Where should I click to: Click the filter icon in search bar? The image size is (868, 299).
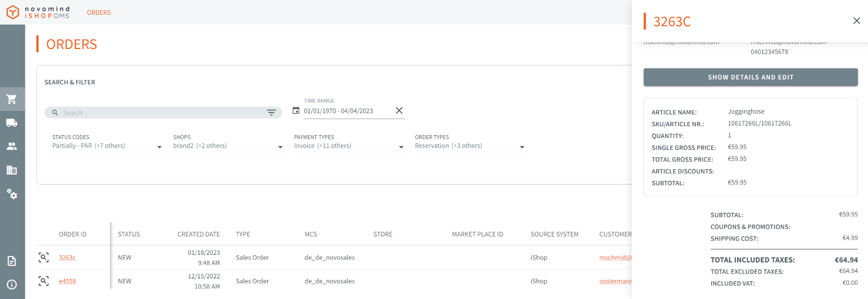click(x=271, y=113)
